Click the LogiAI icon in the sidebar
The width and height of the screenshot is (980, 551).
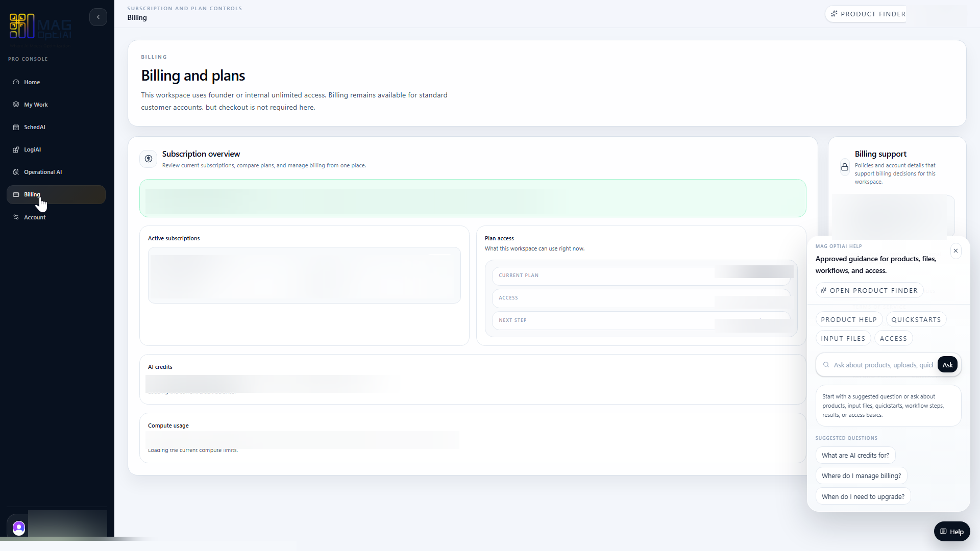16,149
